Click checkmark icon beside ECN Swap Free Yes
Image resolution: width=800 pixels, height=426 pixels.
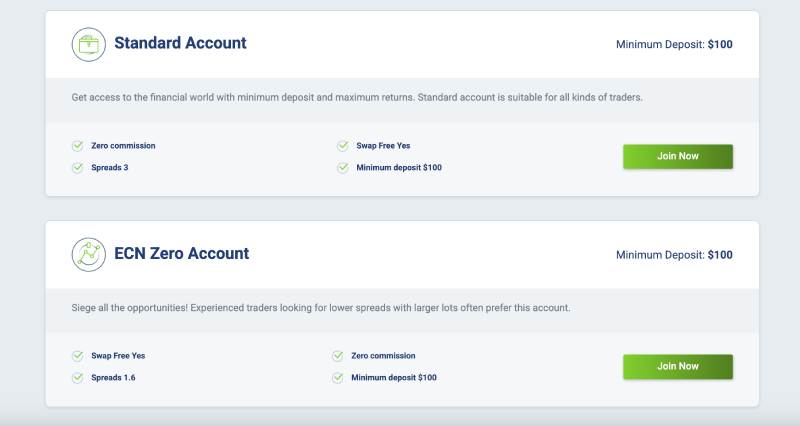click(x=77, y=356)
